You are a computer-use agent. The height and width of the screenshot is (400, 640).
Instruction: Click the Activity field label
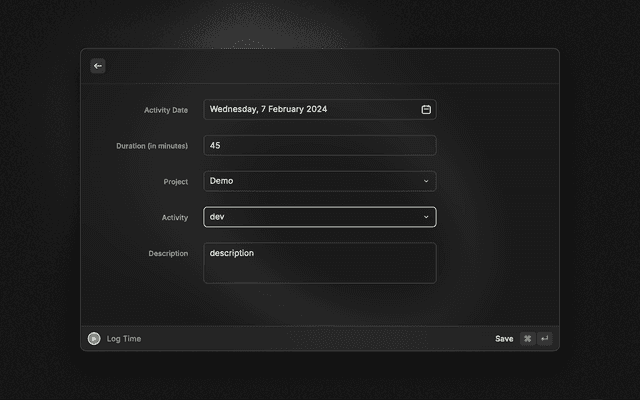174,218
